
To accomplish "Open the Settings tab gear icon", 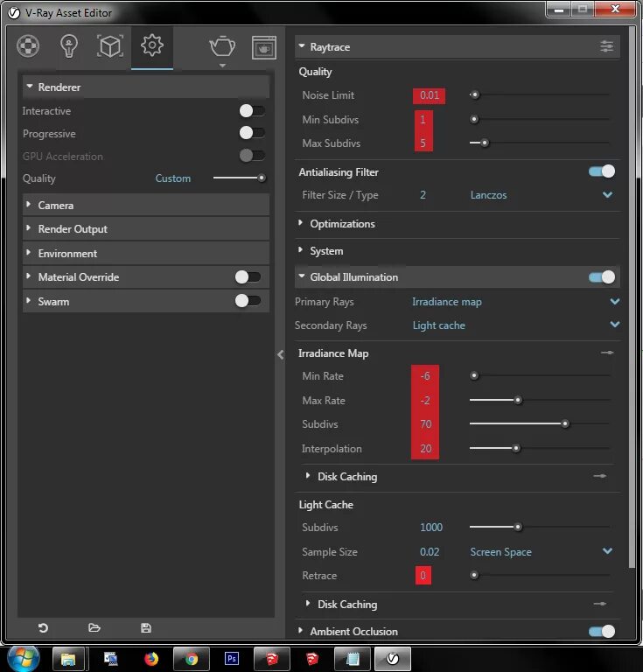I will 152,45.
